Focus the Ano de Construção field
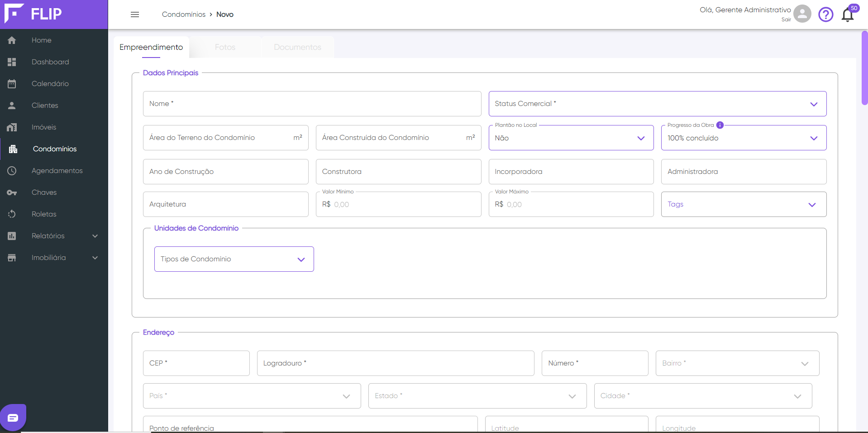 coord(225,172)
